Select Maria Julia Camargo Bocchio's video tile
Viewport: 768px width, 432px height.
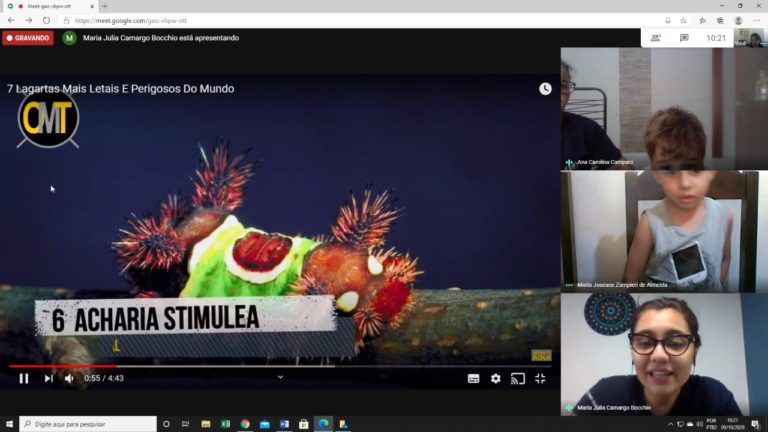click(x=664, y=354)
